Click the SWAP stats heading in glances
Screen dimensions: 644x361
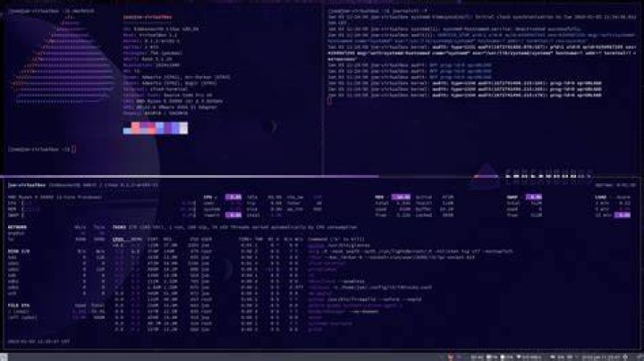[513, 197]
